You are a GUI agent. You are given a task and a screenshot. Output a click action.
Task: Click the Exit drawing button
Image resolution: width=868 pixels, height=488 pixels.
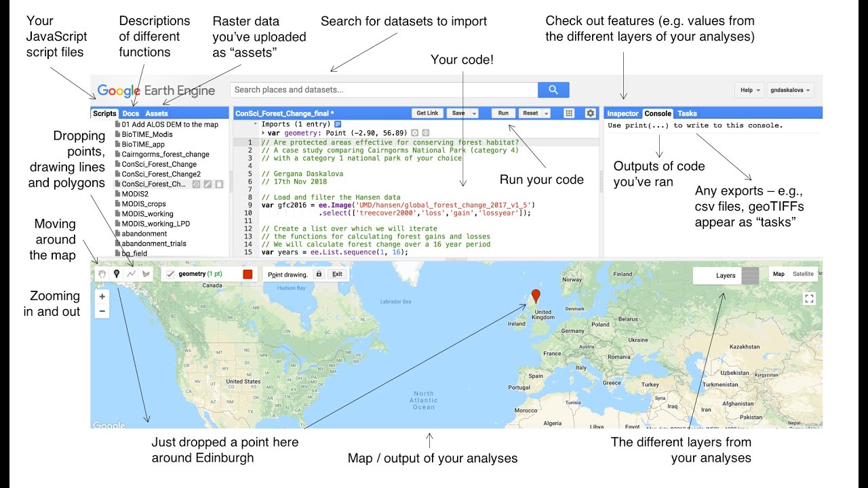[336, 274]
